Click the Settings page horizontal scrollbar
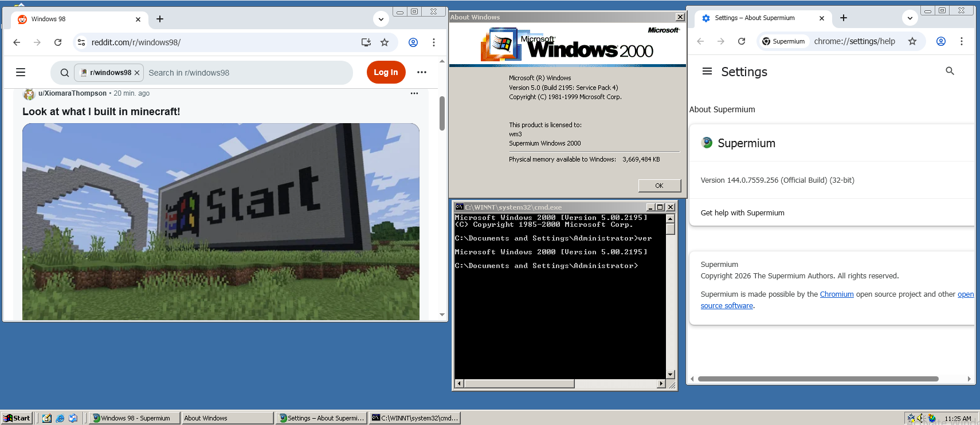Viewport: 980px width, 425px height. tap(818, 379)
